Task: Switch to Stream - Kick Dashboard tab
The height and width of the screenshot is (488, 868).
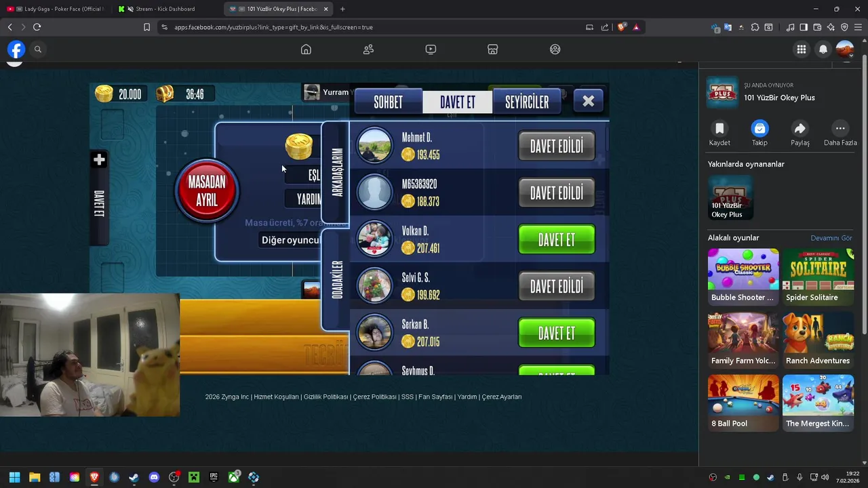Action: point(166,9)
